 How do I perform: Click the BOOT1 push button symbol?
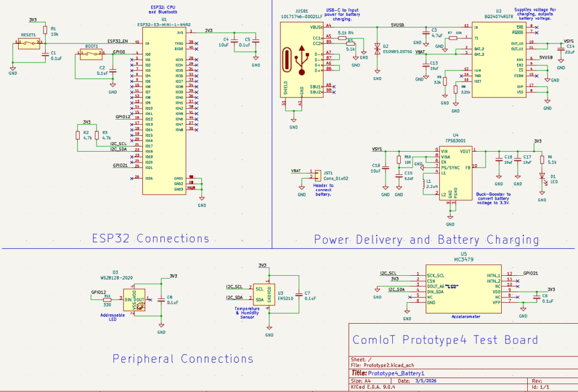click(x=90, y=55)
